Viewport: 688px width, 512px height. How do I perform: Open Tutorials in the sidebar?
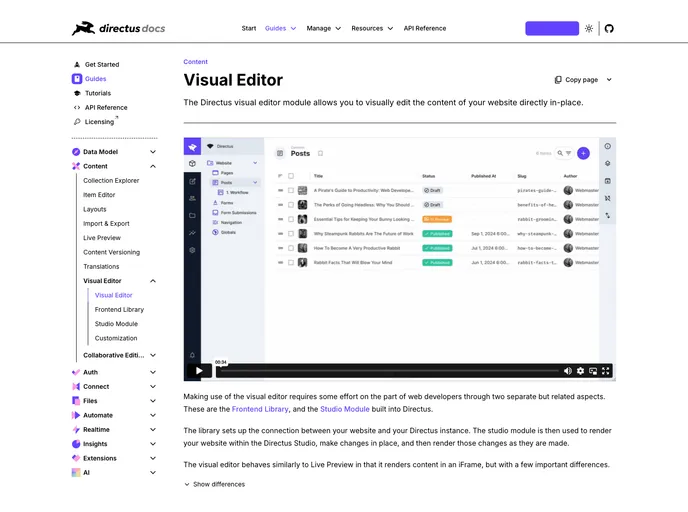coord(98,93)
